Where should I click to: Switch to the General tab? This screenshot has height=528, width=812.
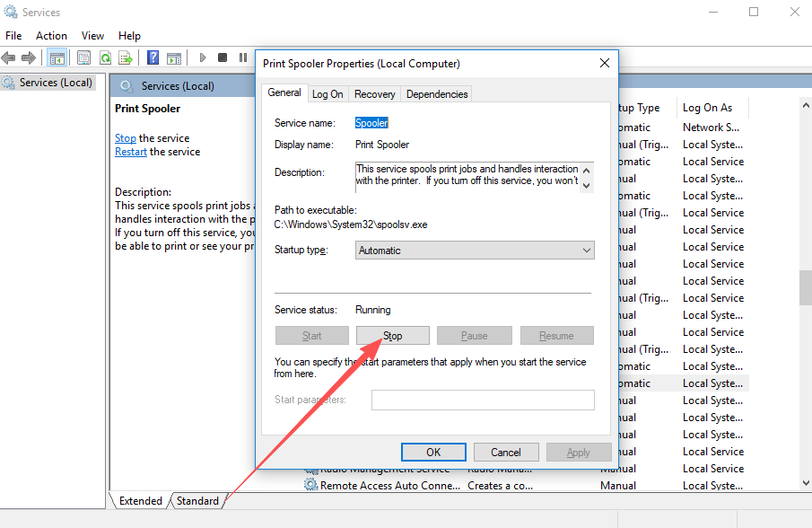click(284, 92)
